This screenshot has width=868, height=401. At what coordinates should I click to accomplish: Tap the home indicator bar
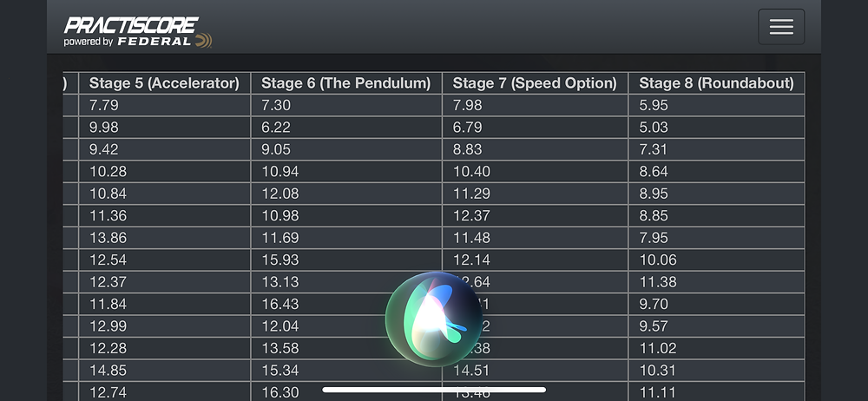click(x=433, y=390)
